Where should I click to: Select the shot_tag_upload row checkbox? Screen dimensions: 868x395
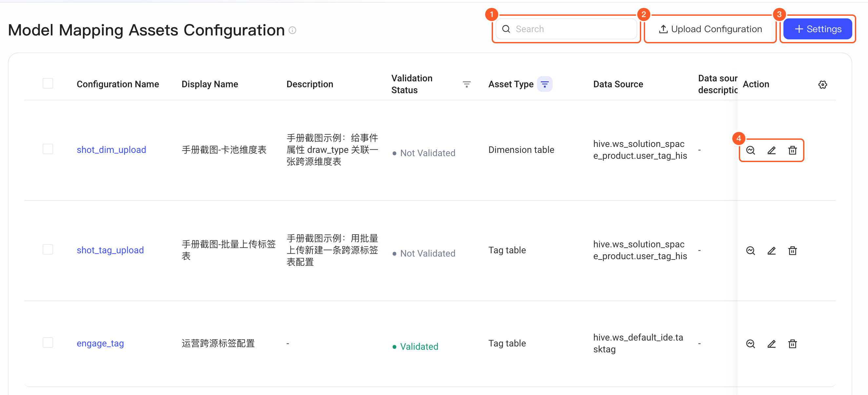coord(48,250)
